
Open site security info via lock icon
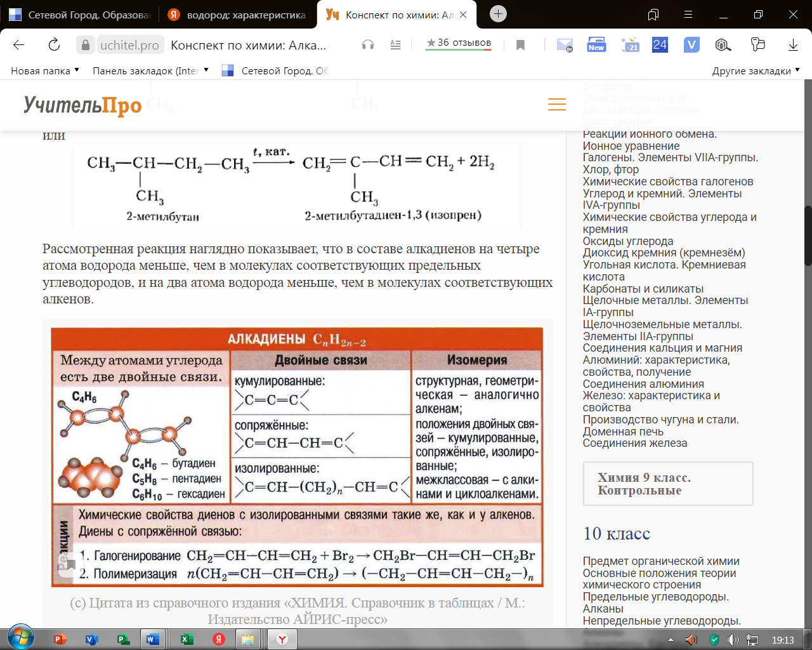click(85, 45)
